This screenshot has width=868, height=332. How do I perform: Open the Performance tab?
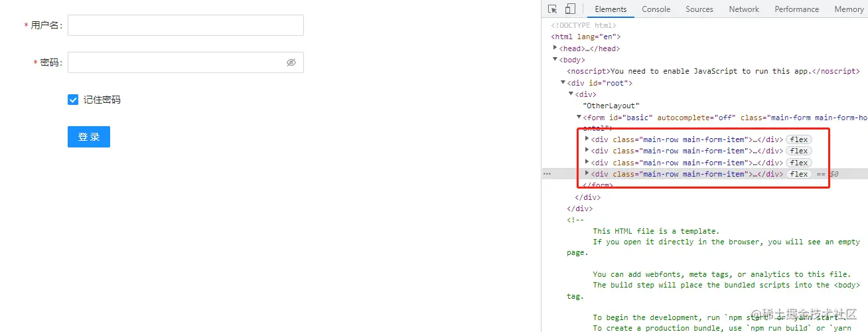[x=796, y=9]
